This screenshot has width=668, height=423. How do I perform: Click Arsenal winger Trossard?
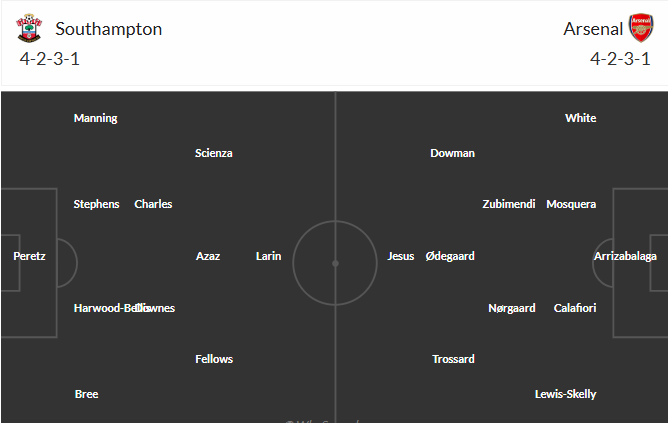[x=454, y=359]
